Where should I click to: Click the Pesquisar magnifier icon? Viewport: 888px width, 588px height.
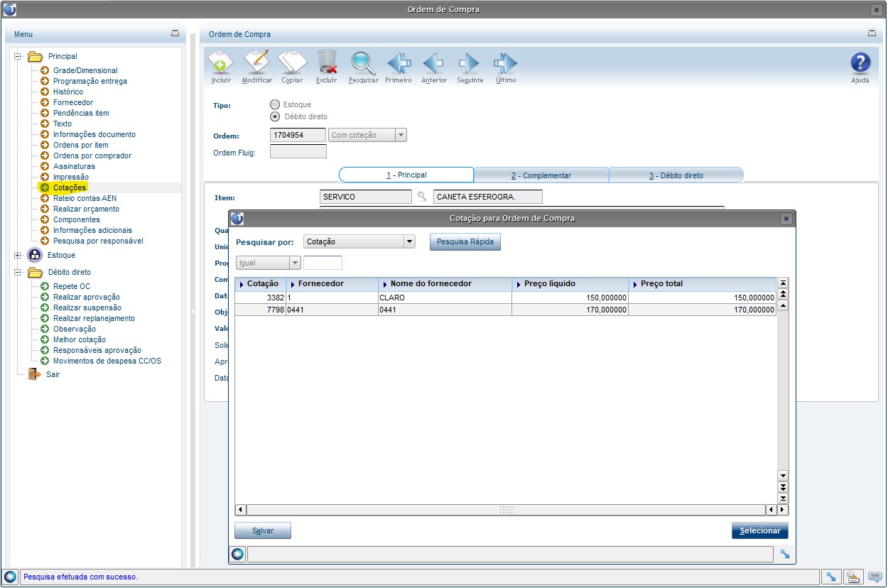click(x=363, y=62)
